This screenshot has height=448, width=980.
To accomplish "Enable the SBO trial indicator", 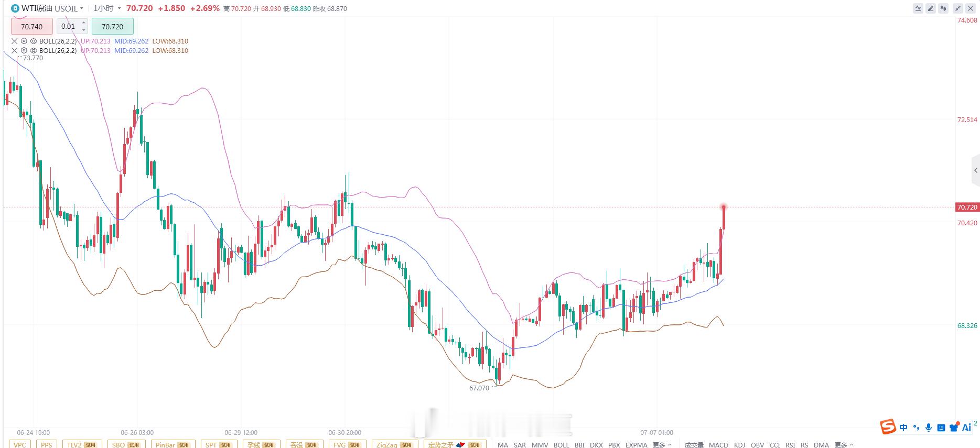I will point(126,444).
